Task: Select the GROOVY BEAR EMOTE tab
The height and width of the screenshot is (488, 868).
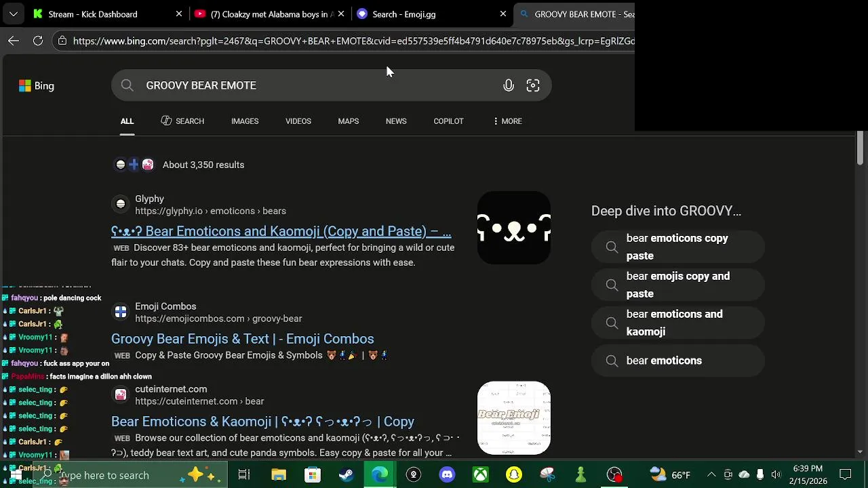Action: [x=575, y=14]
